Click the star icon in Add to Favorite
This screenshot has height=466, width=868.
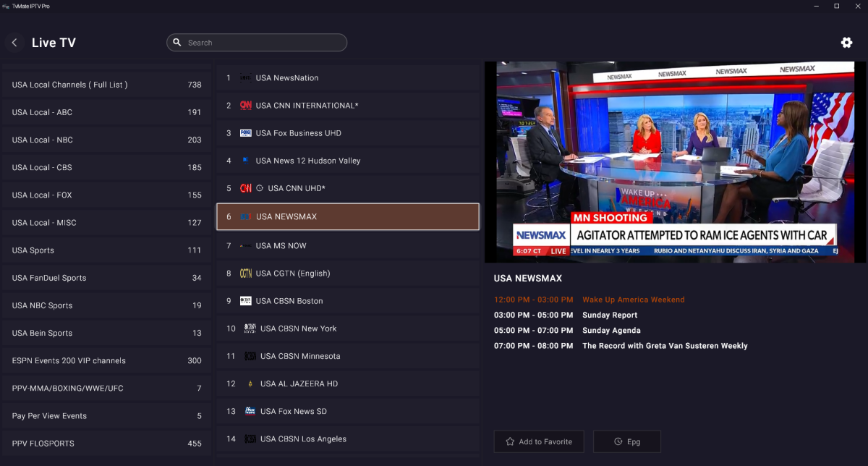point(510,441)
